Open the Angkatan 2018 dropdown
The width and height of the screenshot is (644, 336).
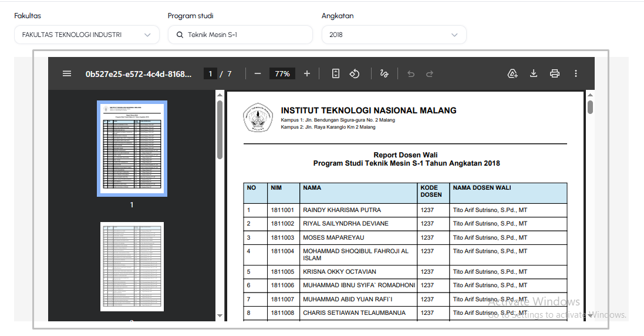[x=394, y=35]
